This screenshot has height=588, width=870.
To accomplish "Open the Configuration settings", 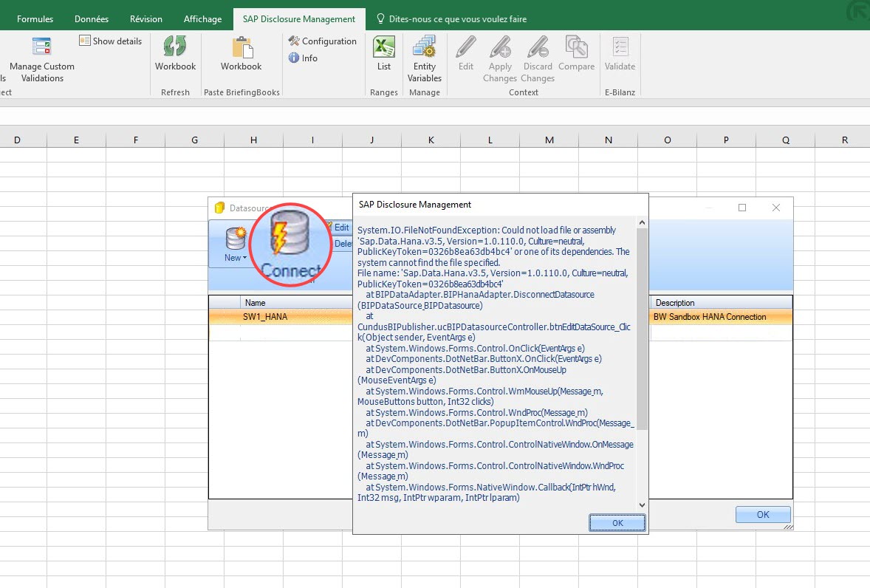I will coord(322,41).
